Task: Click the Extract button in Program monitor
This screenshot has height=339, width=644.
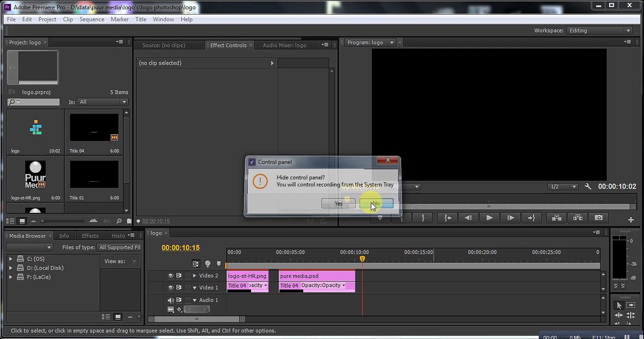Action: click(578, 218)
